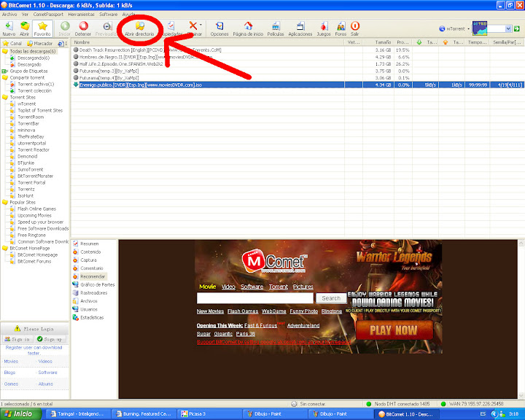Select the Compartir torrent folder
The image size is (525, 420).
point(27,78)
